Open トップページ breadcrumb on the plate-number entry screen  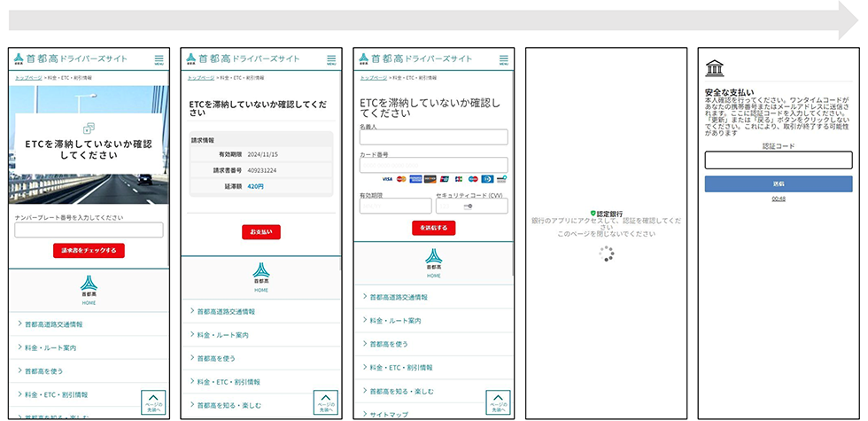point(28,78)
